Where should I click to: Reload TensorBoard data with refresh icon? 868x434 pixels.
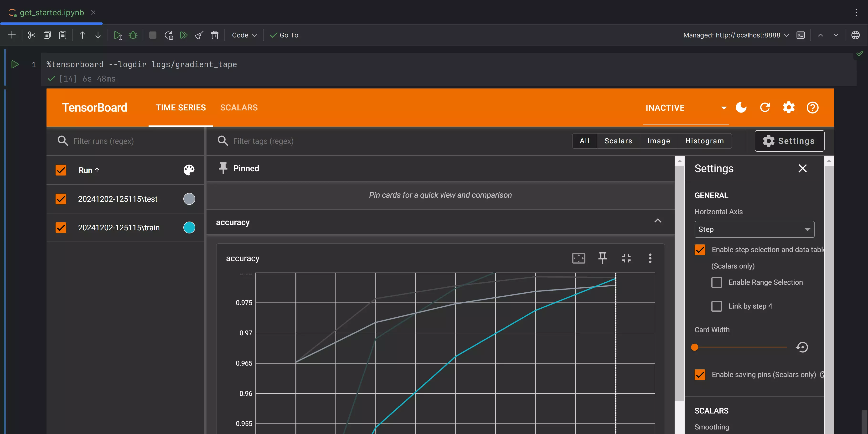point(765,108)
